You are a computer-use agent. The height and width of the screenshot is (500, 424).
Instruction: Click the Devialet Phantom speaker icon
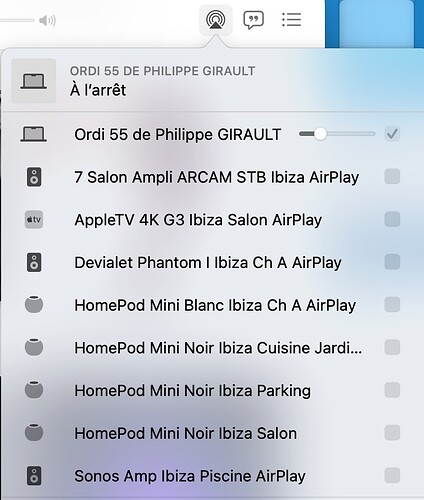point(34,262)
